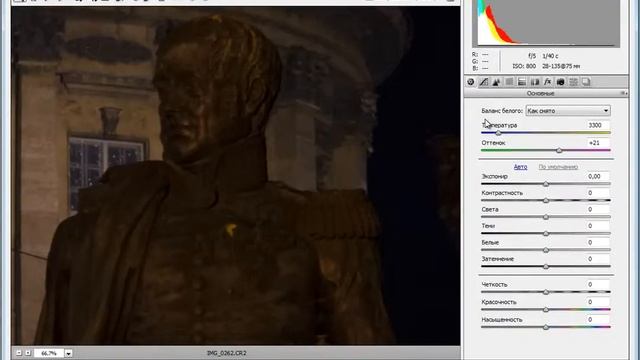Click the Основные panel title
The width and height of the screenshot is (640, 360).
click(540, 93)
